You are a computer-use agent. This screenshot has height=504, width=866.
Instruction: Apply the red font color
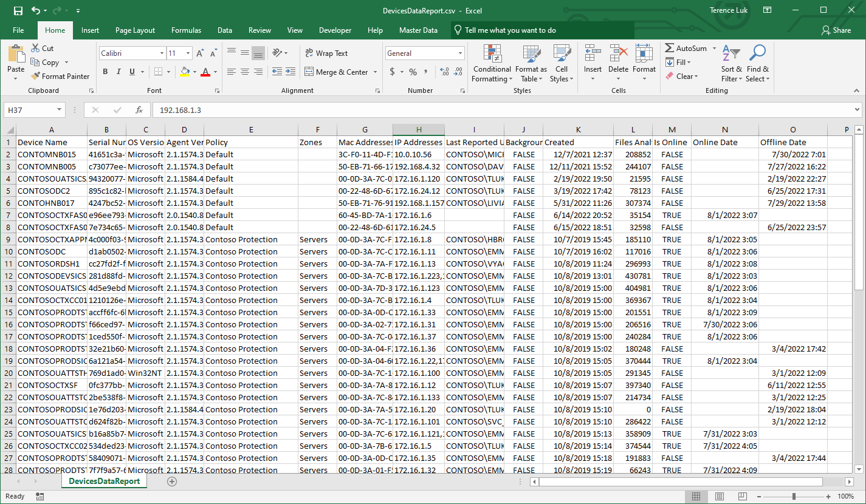[205, 72]
